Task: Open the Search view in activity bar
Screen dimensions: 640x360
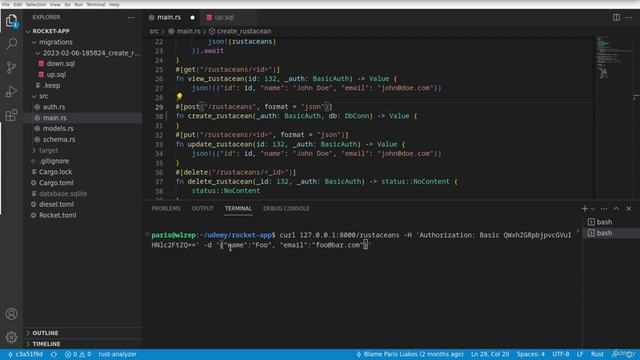Action: [11, 43]
